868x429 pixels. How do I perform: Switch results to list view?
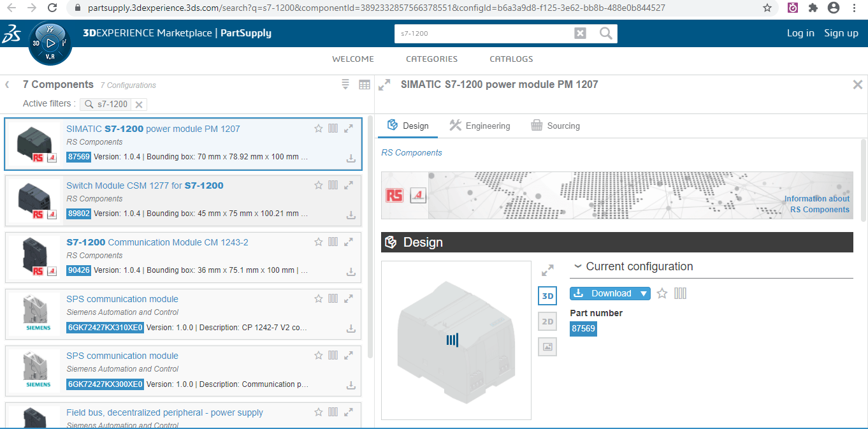[x=345, y=84]
